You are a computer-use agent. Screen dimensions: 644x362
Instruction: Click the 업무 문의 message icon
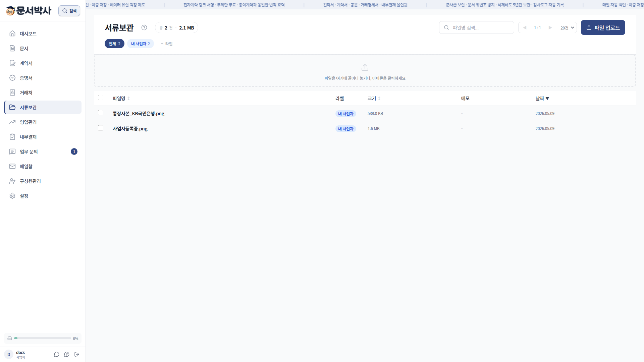tap(12, 152)
